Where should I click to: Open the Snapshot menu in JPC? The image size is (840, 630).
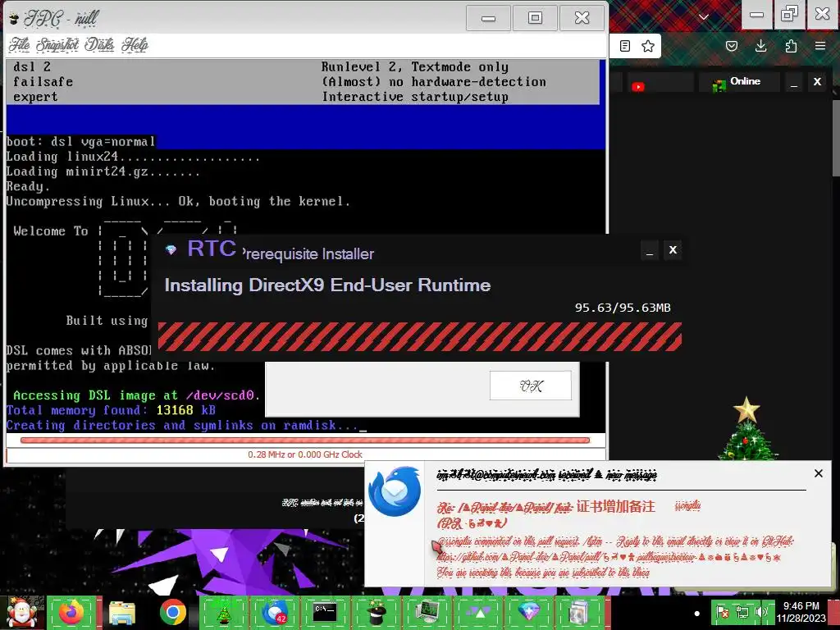pyautogui.click(x=57, y=44)
